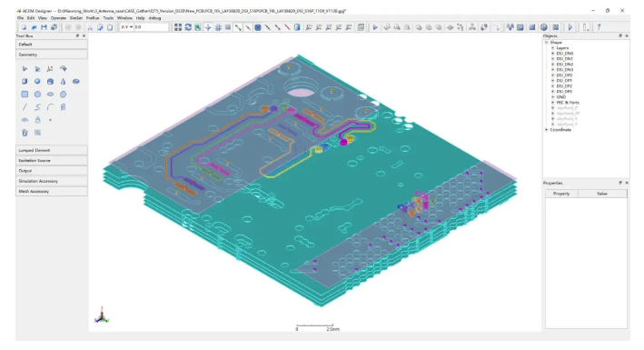Expand the GND tree node
The width and height of the screenshot is (644, 350).
[x=553, y=97]
